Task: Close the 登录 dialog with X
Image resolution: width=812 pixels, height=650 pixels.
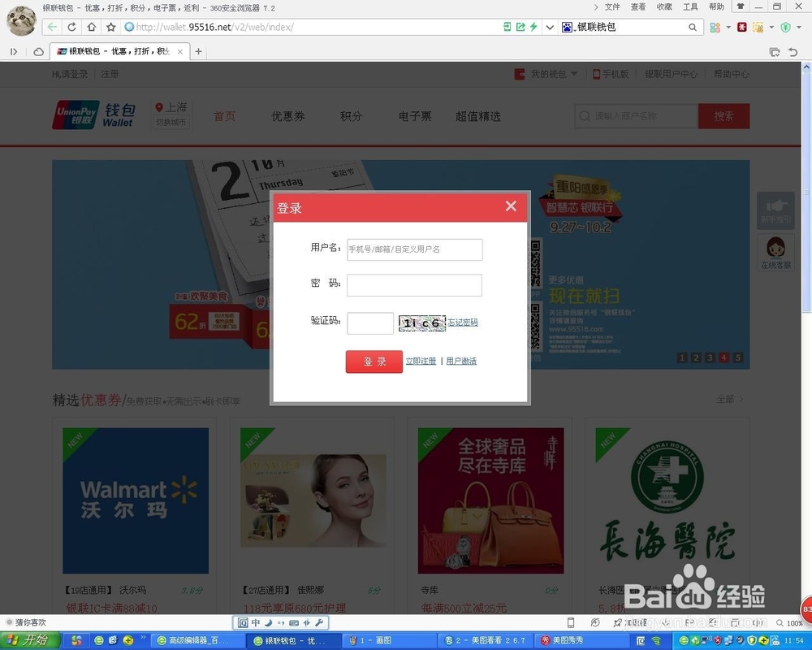Action: tap(511, 206)
